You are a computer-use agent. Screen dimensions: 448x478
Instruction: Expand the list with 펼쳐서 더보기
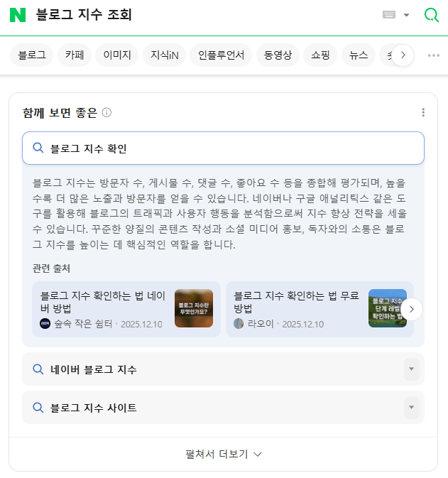tap(223, 455)
